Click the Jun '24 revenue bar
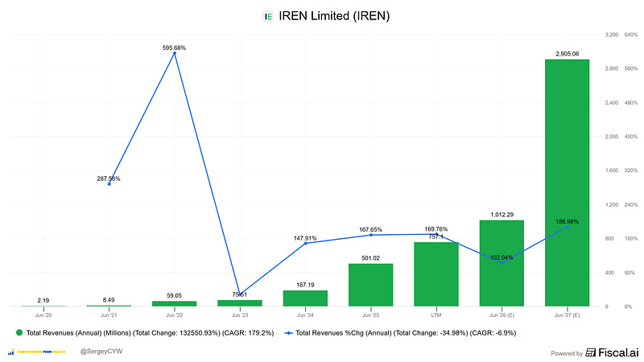Screen dimensions: 644x362 tap(305, 298)
